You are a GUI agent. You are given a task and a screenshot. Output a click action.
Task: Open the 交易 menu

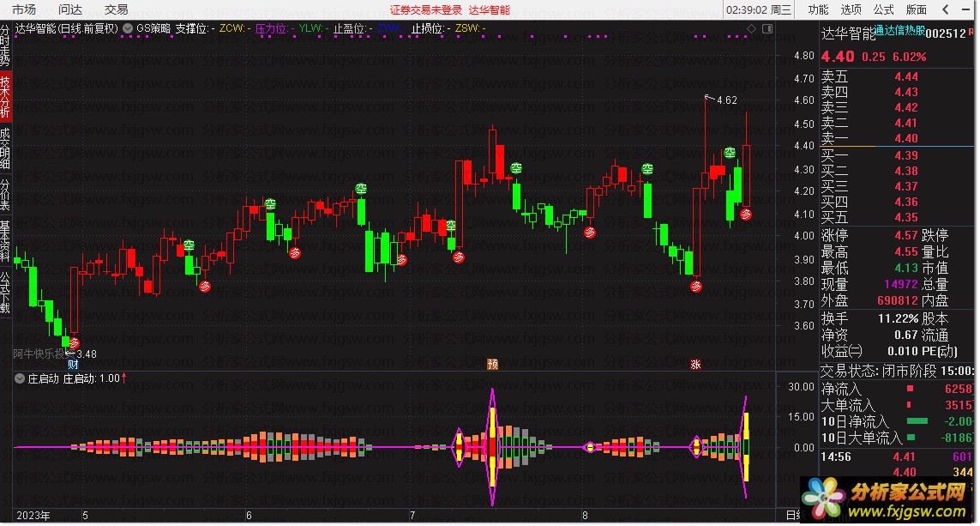coord(117,9)
